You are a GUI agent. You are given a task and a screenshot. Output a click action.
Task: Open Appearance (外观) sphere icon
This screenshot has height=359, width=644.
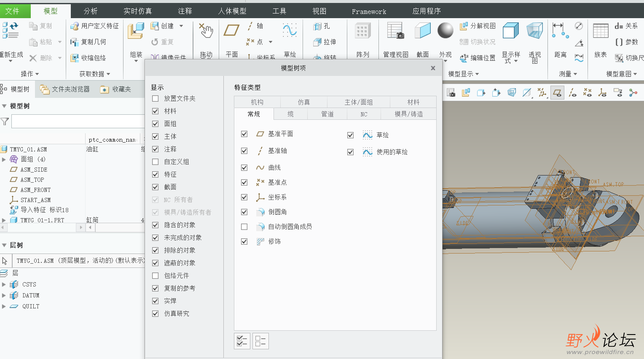tap(445, 30)
